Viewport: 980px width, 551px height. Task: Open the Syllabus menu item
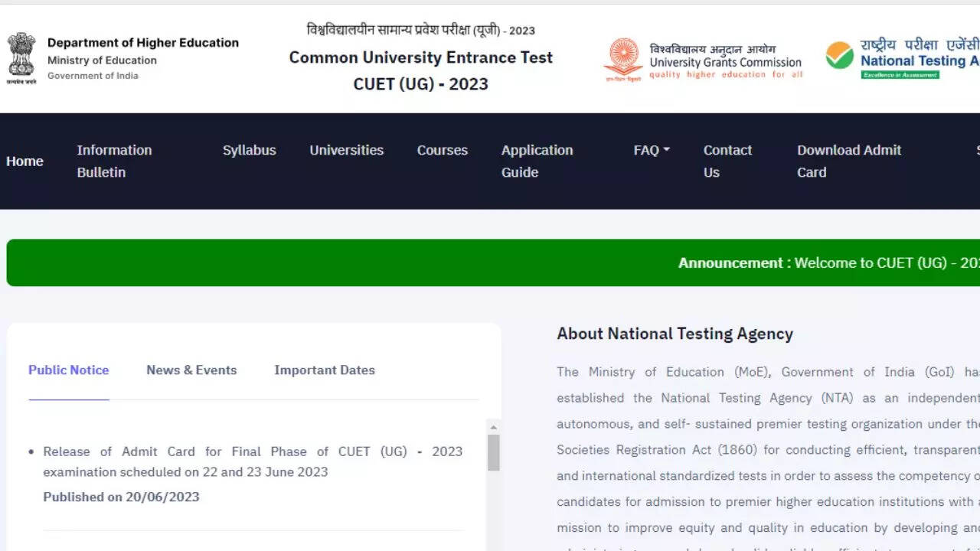(x=249, y=150)
